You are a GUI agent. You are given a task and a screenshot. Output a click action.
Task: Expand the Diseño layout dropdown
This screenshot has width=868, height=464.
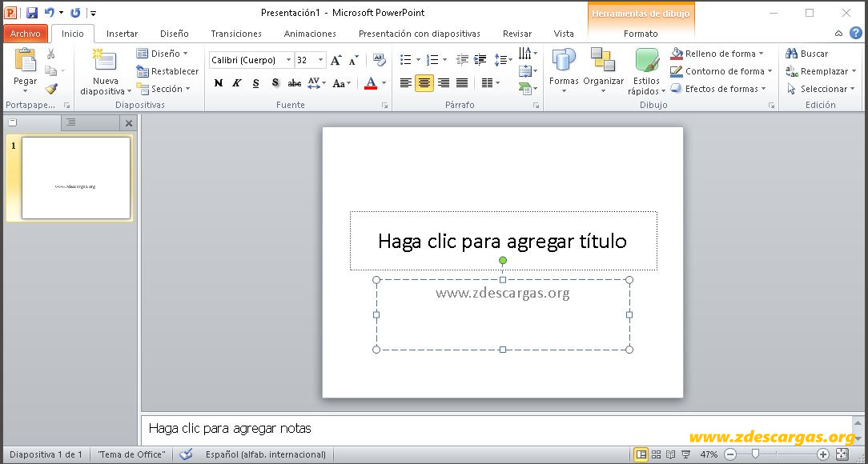coord(185,54)
